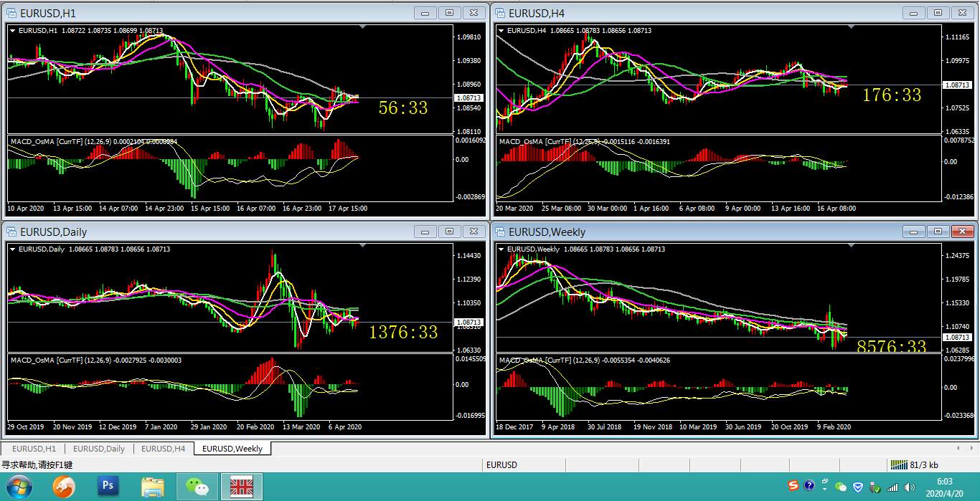The height and width of the screenshot is (501, 980).
Task: Open the volume speaker tray icon
Action: click(x=910, y=487)
